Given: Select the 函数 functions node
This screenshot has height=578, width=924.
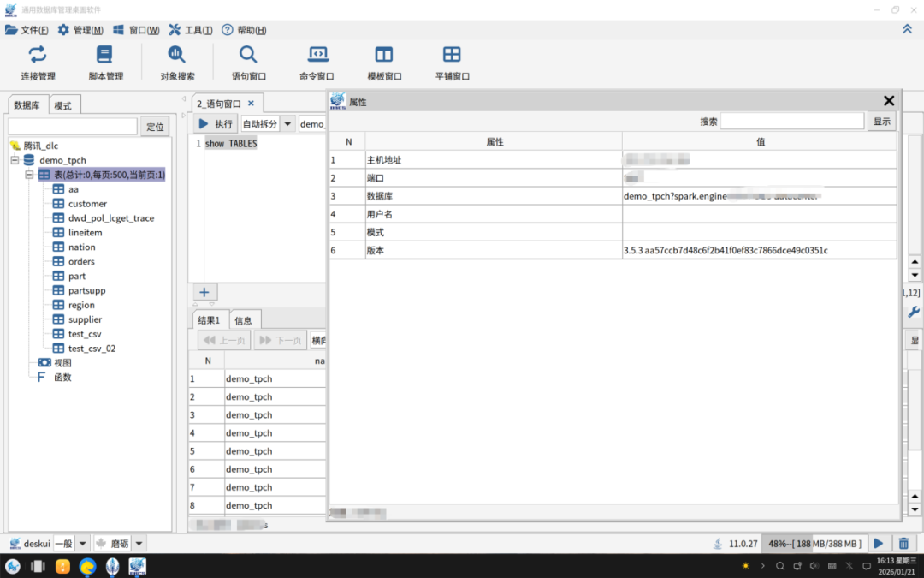Looking at the screenshot, I should pyautogui.click(x=62, y=377).
